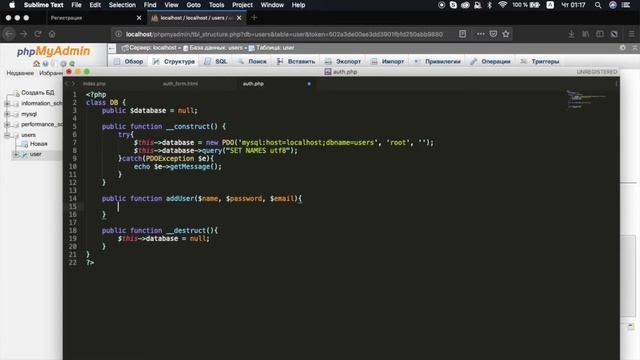Open Bluetooth menu bar icon
The height and width of the screenshot is (360, 640).
coord(489,5)
